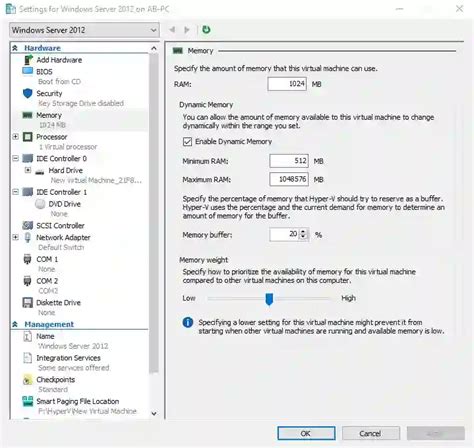The width and height of the screenshot is (474, 448).
Task: Click the Minimum RAM input field
Action: (x=289, y=161)
